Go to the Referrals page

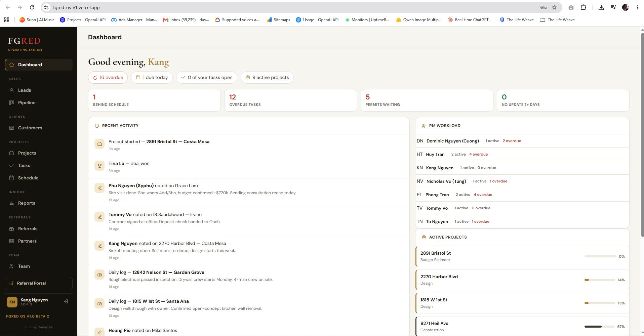tap(39, 228)
